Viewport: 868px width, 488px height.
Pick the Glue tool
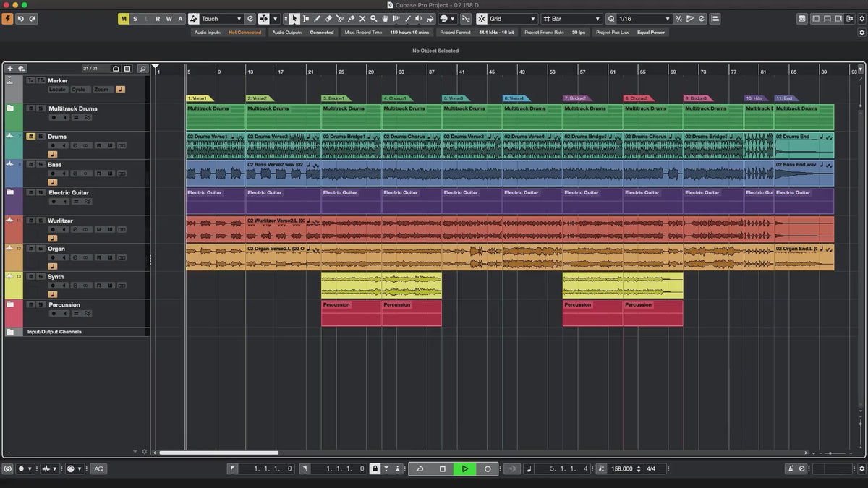tap(351, 19)
